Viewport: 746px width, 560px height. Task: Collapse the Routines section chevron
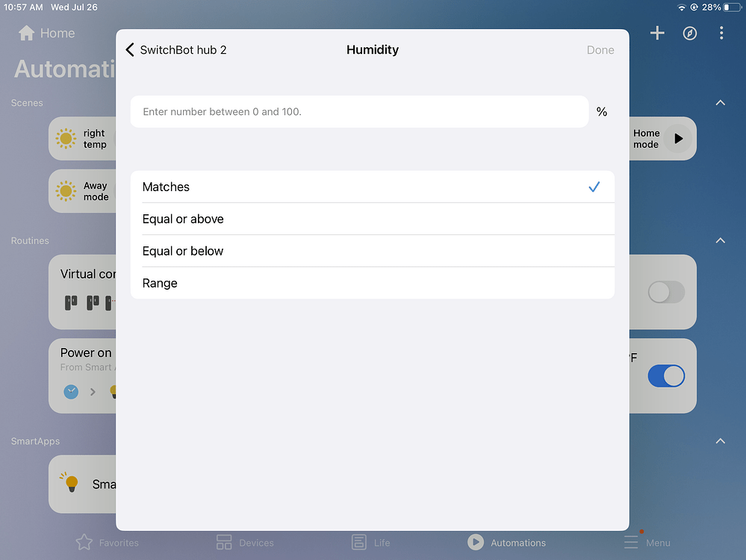coord(720,240)
